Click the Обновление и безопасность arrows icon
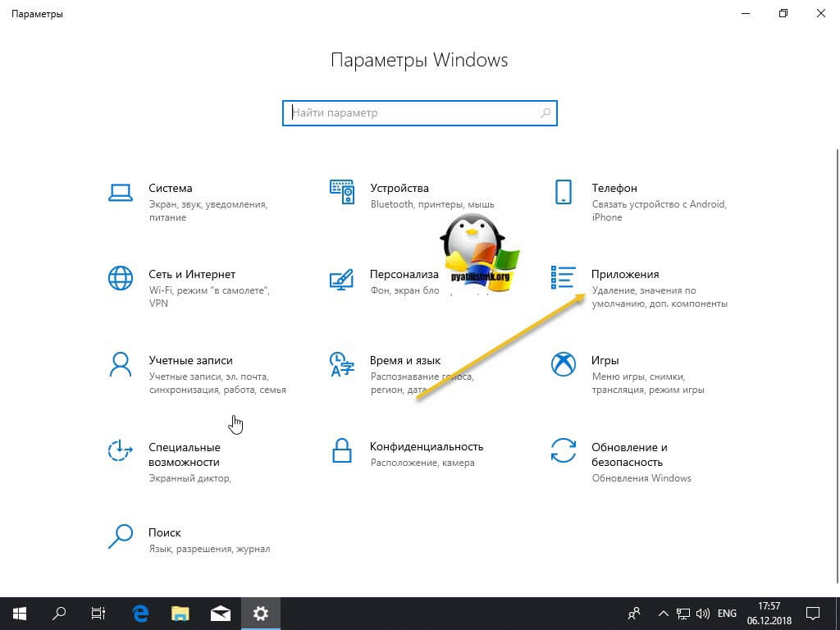The height and width of the screenshot is (630, 840). click(563, 450)
